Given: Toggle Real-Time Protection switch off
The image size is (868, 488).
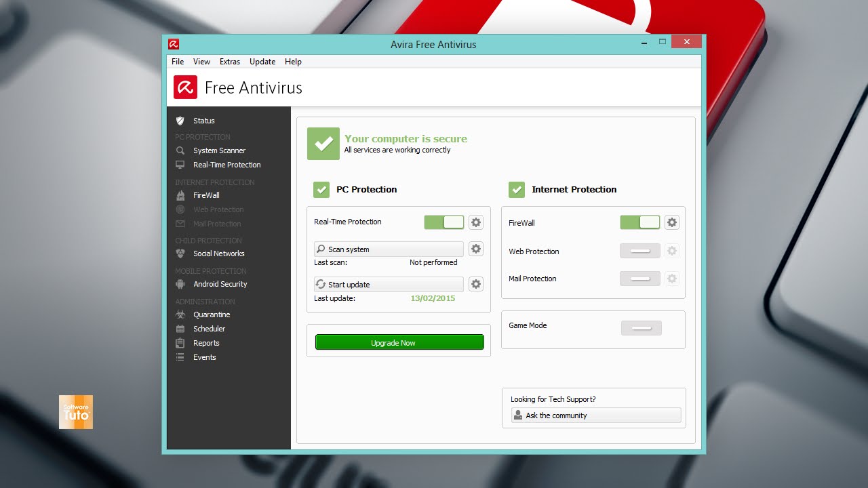Looking at the screenshot, I should tap(444, 222).
